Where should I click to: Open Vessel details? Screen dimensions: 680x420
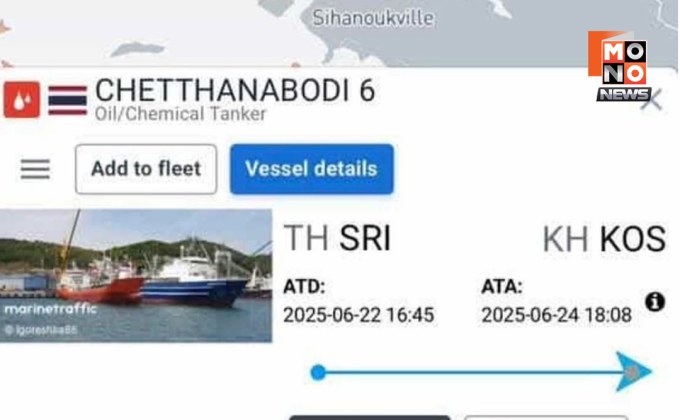pyautogui.click(x=311, y=169)
